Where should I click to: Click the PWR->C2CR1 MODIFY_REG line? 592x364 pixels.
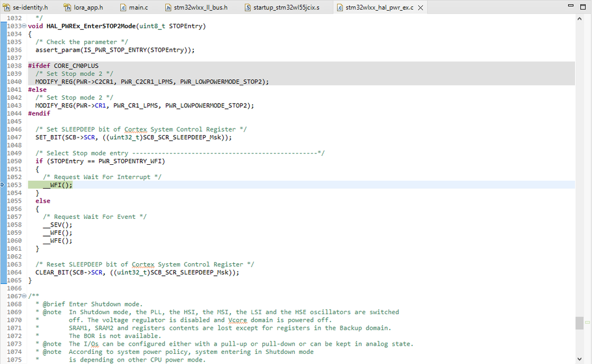tap(152, 81)
